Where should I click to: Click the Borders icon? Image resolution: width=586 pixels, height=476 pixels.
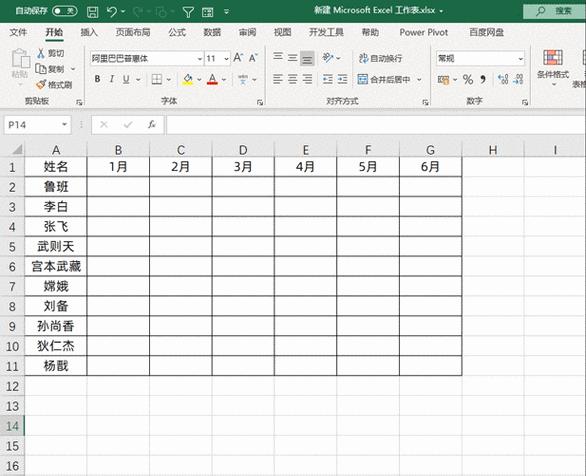tap(157, 79)
